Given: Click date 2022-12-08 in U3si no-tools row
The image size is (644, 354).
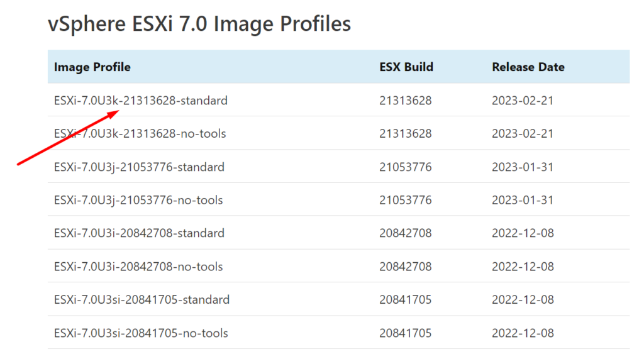Looking at the screenshot, I should click(523, 333).
